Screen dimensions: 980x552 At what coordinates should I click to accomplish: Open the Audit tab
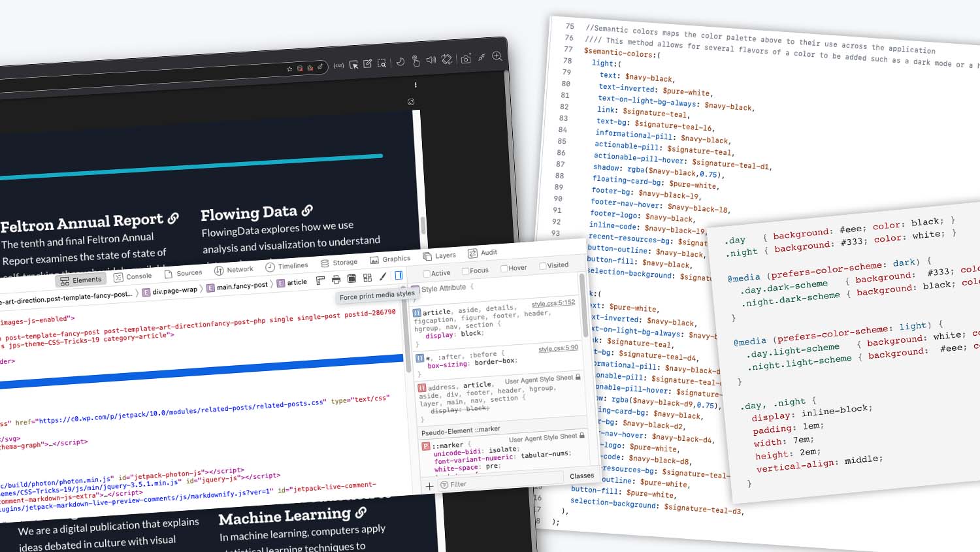point(483,253)
